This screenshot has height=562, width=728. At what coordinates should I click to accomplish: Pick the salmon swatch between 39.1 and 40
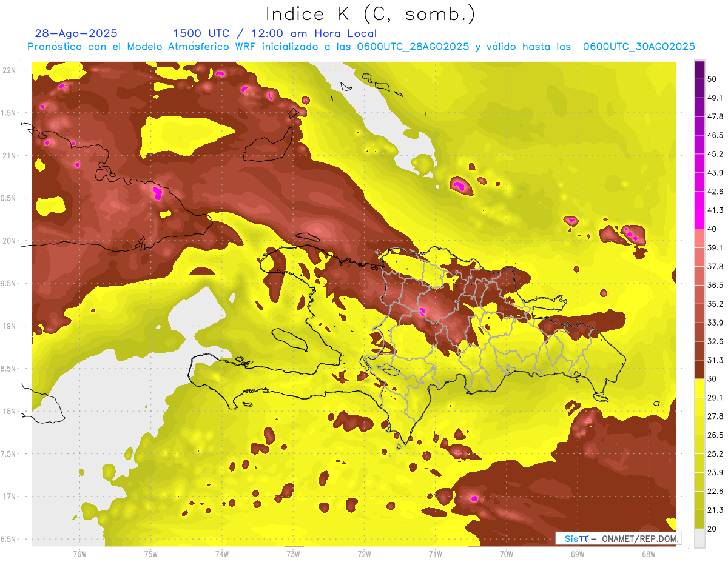click(x=699, y=238)
